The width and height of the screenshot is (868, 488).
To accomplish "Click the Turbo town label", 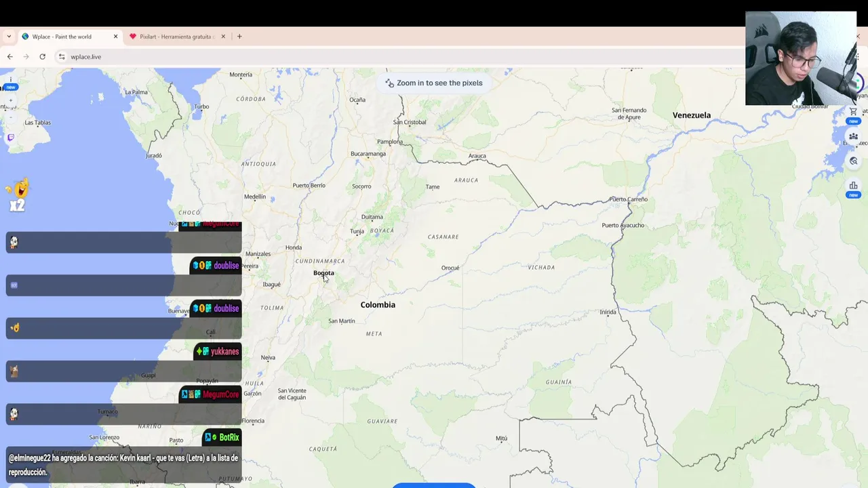I will tap(201, 106).
